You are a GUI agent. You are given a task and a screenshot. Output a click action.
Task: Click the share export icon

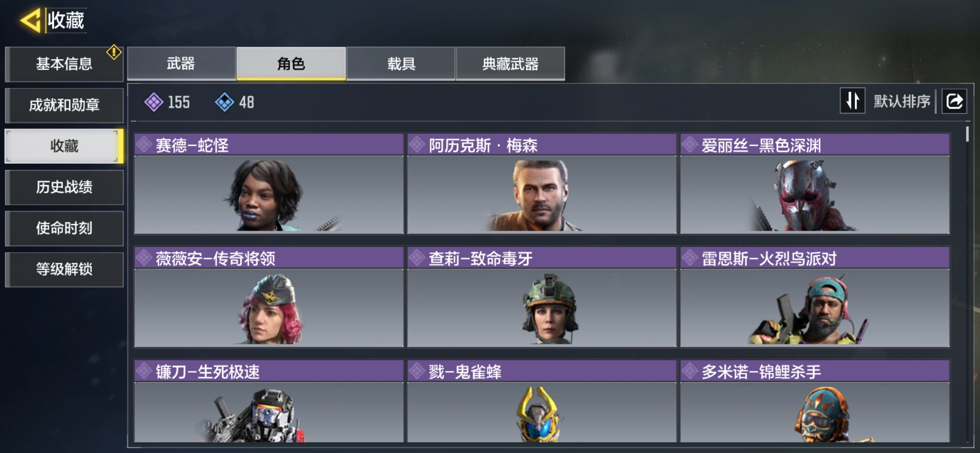click(x=954, y=101)
